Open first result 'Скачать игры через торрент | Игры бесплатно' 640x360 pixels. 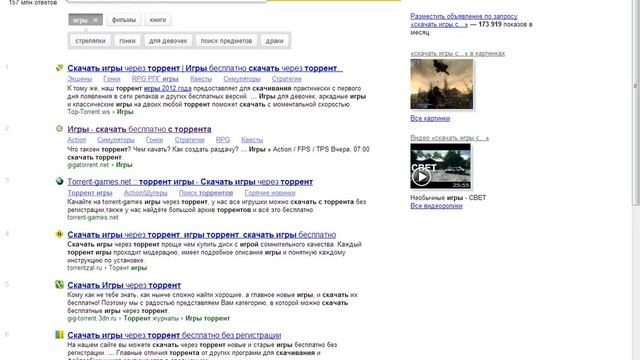pos(205,68)
